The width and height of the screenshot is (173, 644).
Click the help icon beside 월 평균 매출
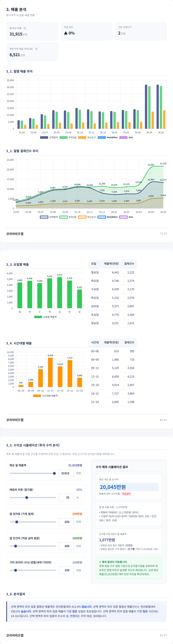coord(25,28)
